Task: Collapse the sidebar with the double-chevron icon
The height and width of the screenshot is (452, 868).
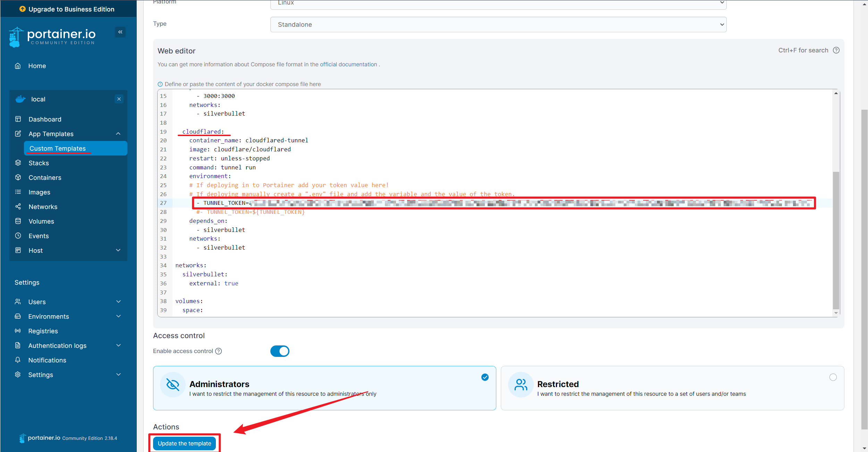Action: [x=120, y=32]
